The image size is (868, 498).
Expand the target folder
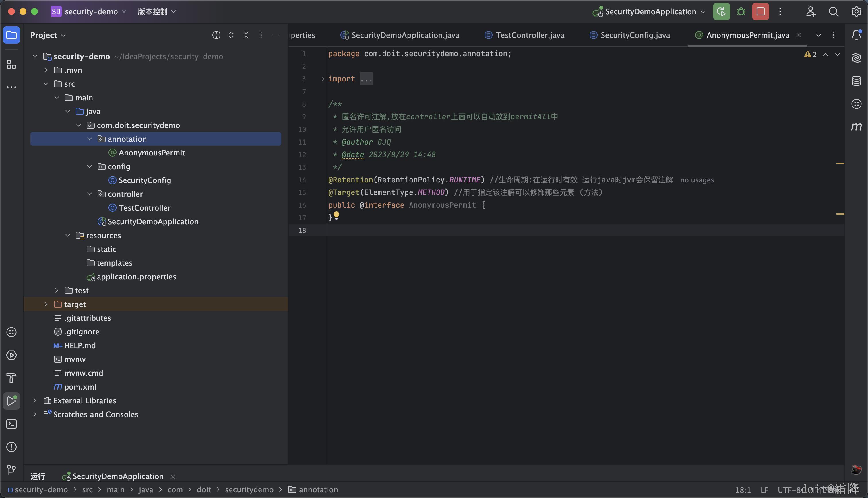46,304
